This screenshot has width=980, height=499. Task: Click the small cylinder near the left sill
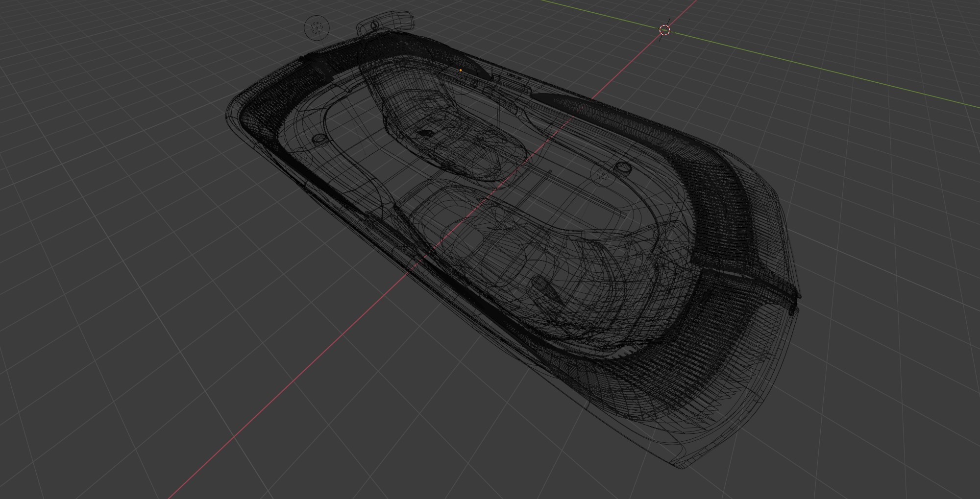[x=318, y=140]
